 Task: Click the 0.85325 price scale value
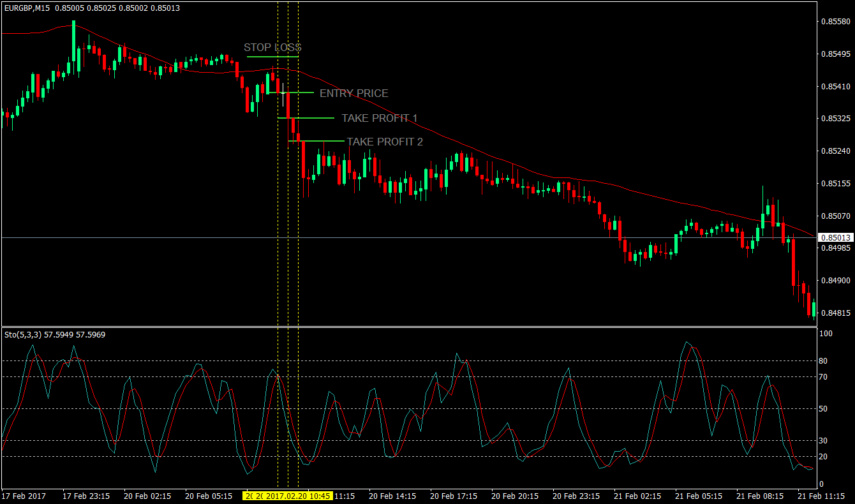835,119
